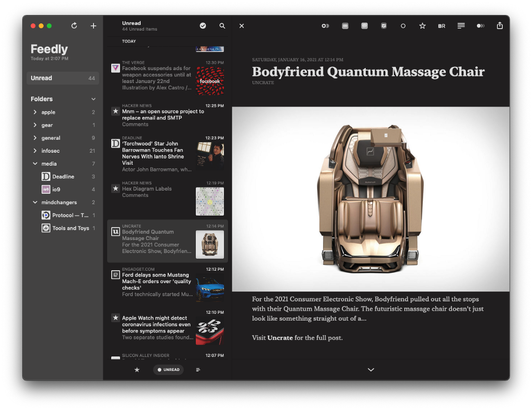The image size is (532, 410).
Task: Open the Hex Diagram Labels article
Action: tap(167, 198)
